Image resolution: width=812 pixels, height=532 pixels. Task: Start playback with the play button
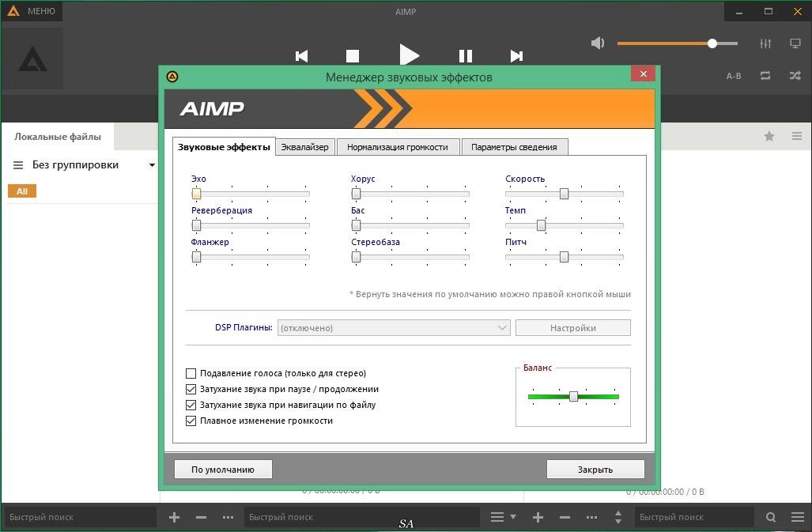(409, 55)
